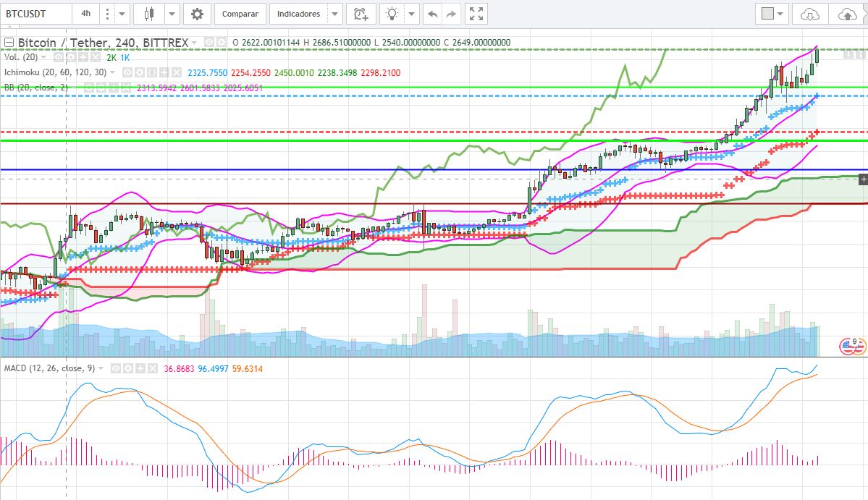Click the plus icon for Ichimoku
Screen dimensions: 868x500
(164, 72)
